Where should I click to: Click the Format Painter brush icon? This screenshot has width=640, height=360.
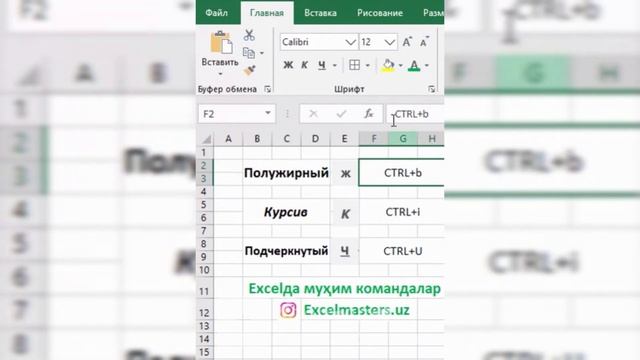pyautogui.click(x=249, y=71)
